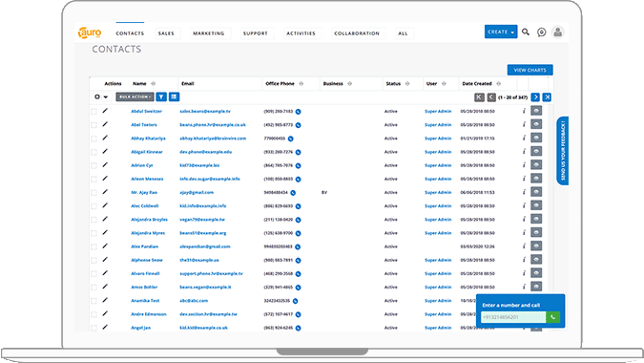The image size is (644, 363).
Task: Preview Abigail Kinnear with eye icon
Action: 536,151
